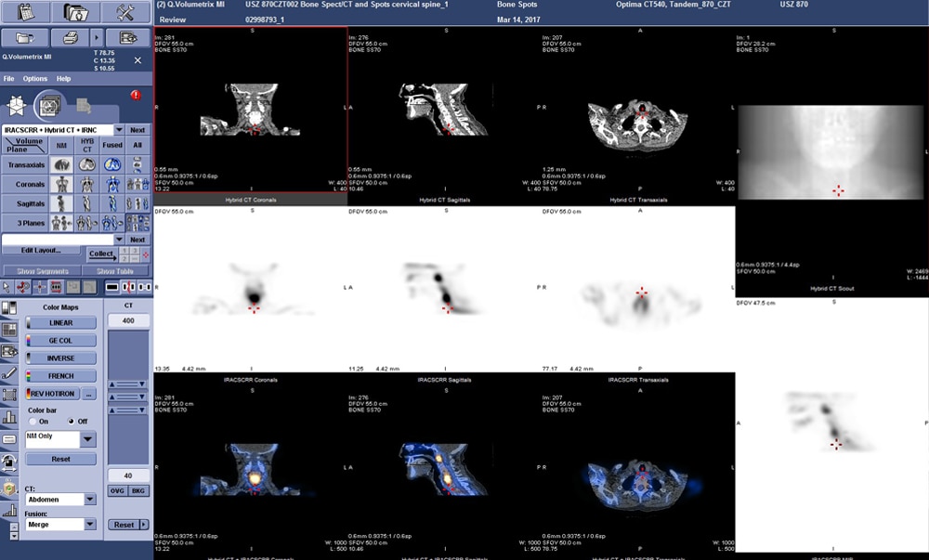Select the arrow pointer tool
Image resolution: width=929 pixels, height=560 pixels.
7,288
